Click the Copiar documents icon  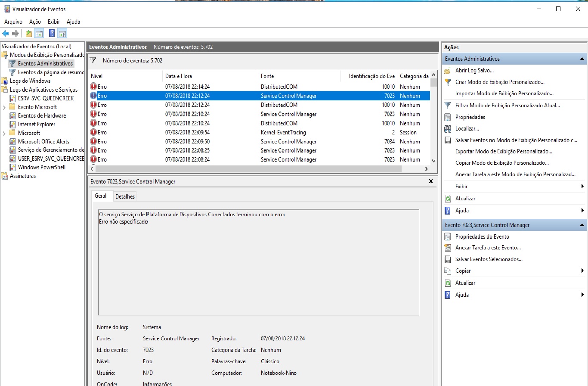448,271
